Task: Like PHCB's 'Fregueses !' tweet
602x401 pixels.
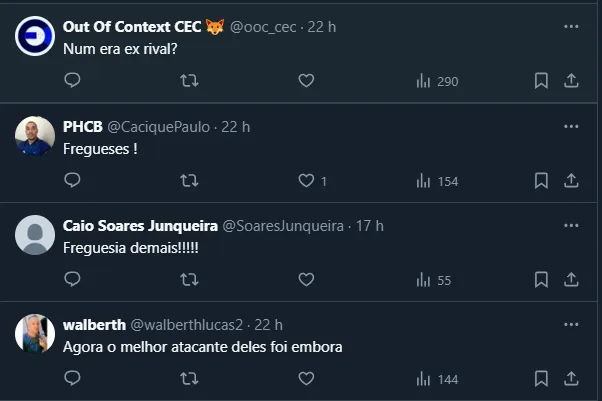Action: [x=307, y=181]
